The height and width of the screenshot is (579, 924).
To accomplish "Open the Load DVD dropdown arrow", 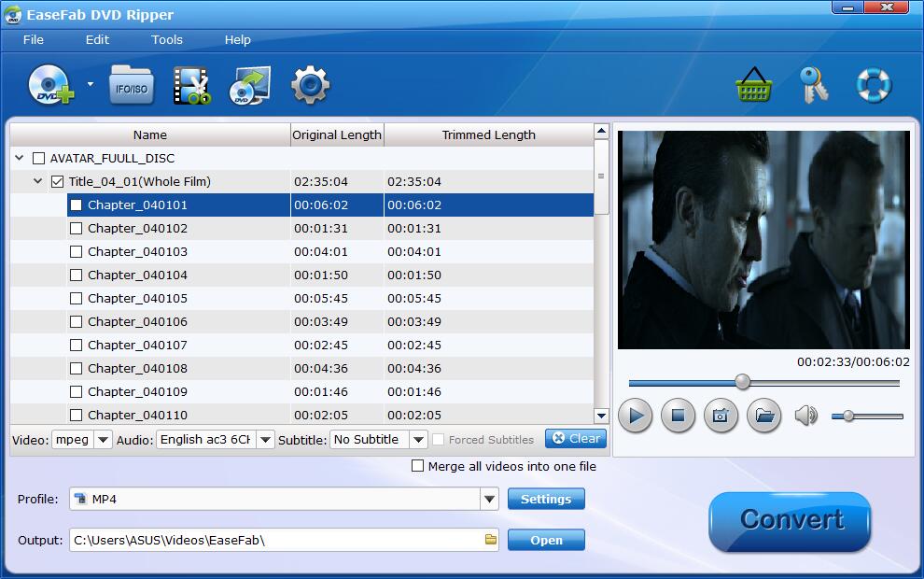I will [x=91, y=84].
